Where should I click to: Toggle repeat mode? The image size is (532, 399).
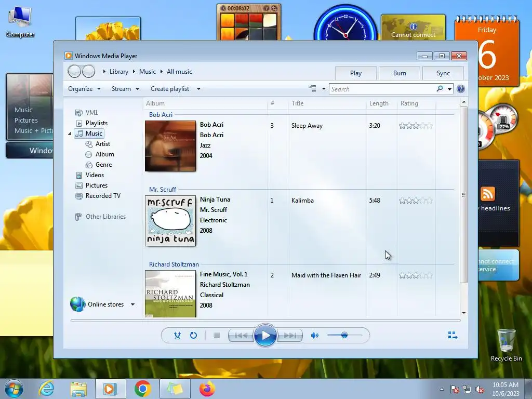click(193, 336)
